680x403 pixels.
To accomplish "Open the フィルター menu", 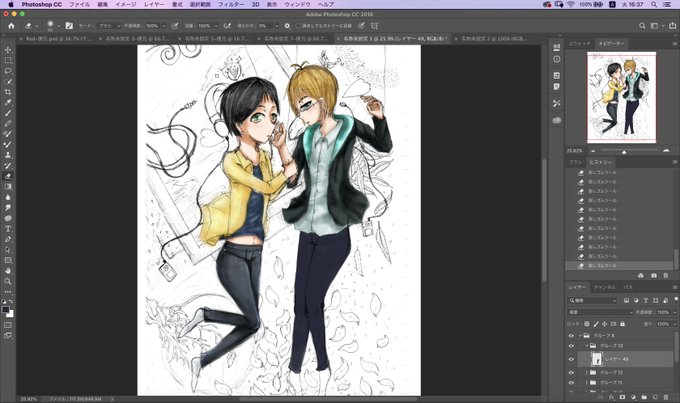I will (x=231, y=4).
